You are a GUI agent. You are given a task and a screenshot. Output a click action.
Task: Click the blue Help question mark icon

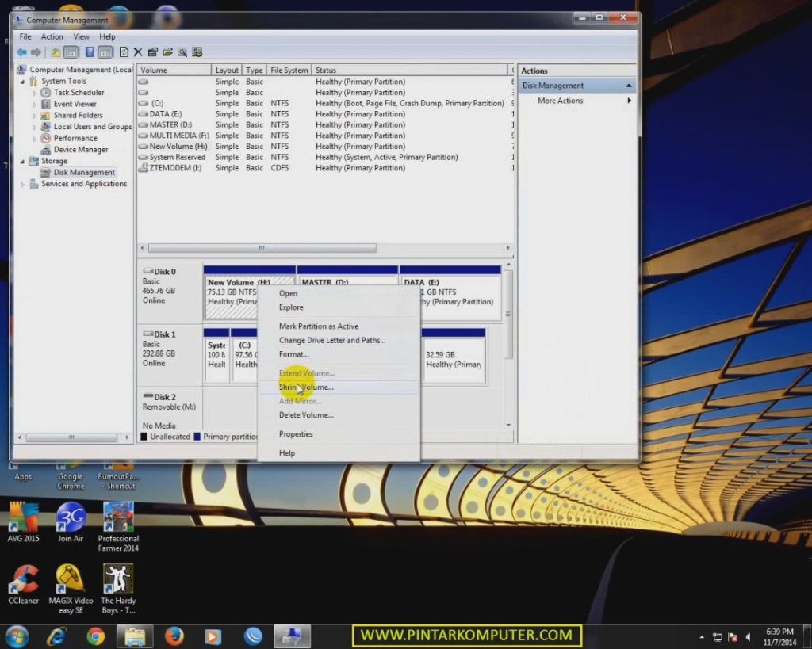[x=90, y=52]
